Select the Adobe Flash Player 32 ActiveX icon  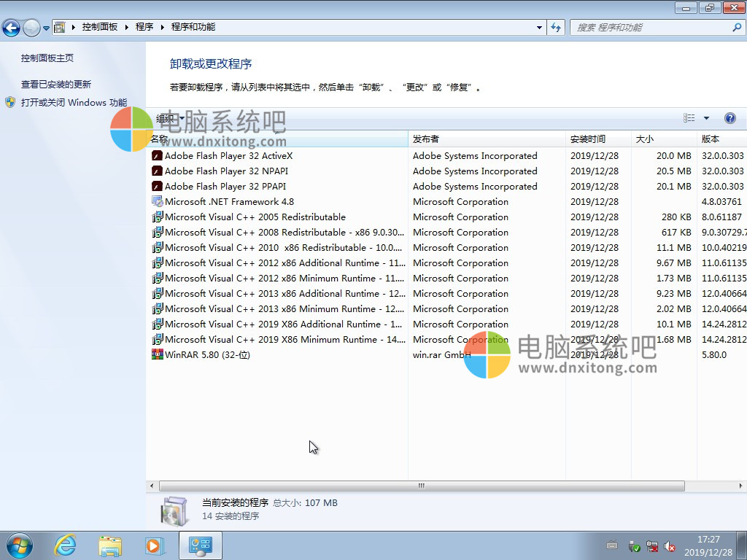pos(157,156)
